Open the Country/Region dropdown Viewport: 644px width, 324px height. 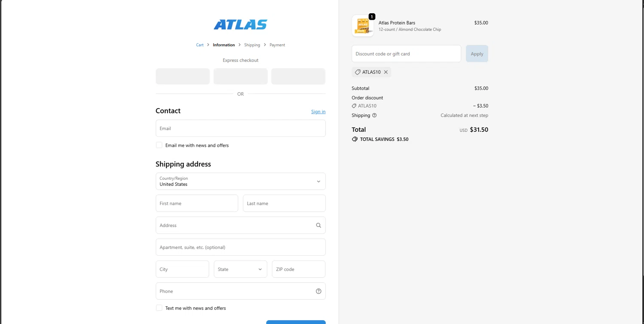240,181
